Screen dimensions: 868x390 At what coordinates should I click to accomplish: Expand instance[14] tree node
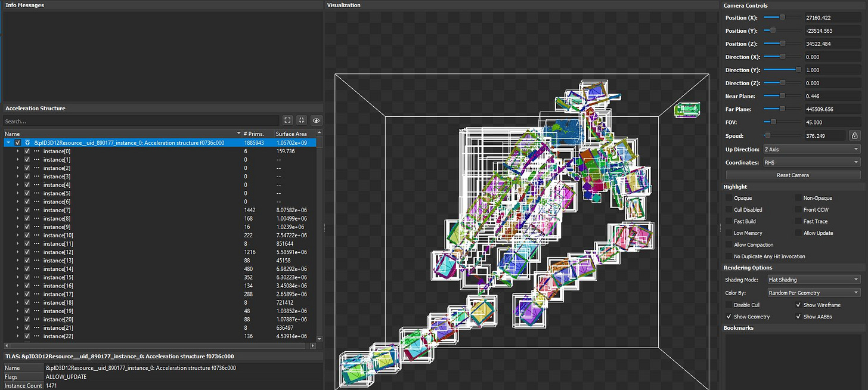pos(17,269)
